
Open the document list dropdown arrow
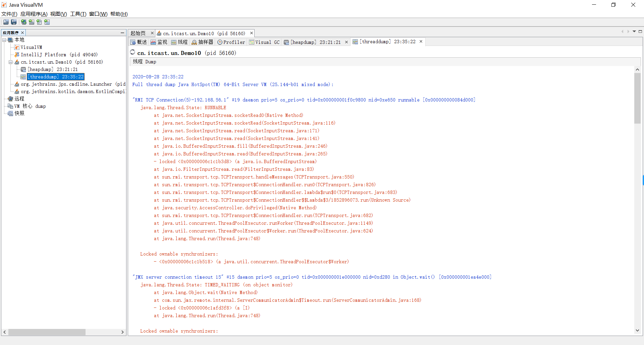click(x=634, y=31)
